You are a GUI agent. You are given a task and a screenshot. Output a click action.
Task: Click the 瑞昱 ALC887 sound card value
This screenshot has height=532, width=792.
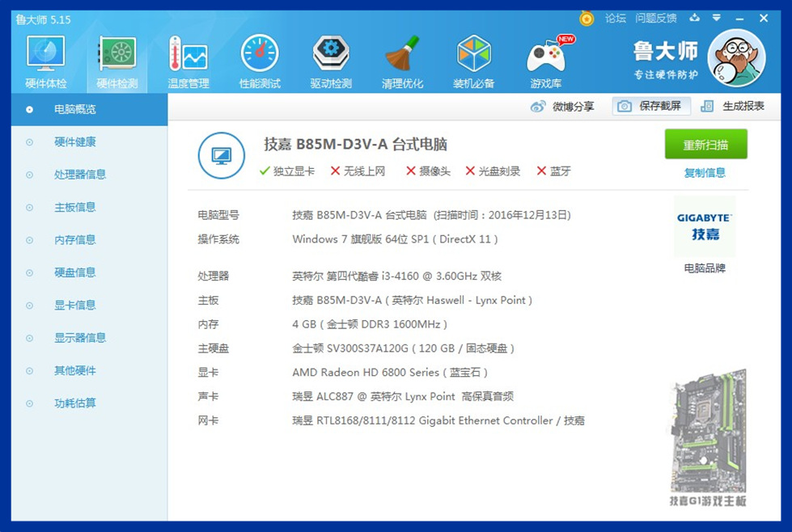[x=403, y=396]
